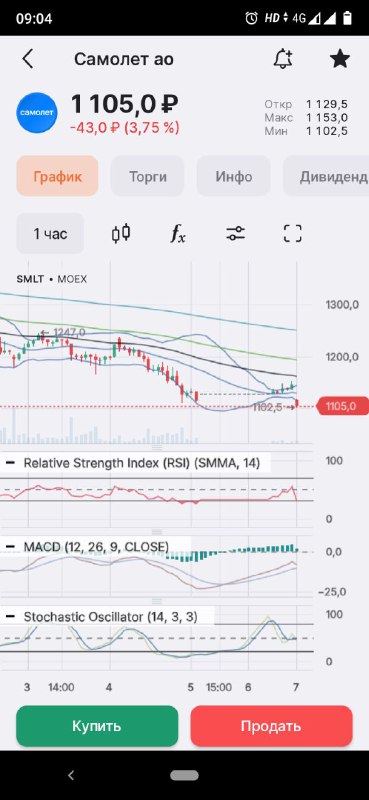Collapse the MACD indicator panel

[x=10, y=547]
